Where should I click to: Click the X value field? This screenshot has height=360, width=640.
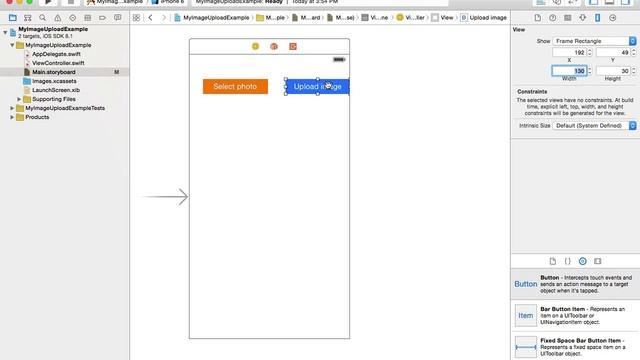coord(569,52)
